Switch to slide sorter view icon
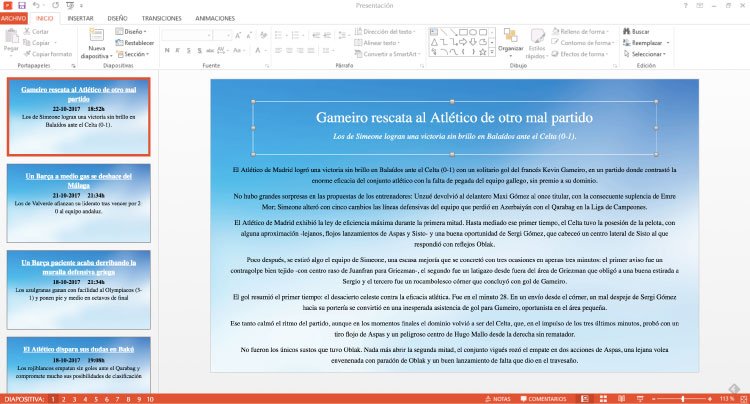This screenshot has width=750, height=404. coord(603,399)
